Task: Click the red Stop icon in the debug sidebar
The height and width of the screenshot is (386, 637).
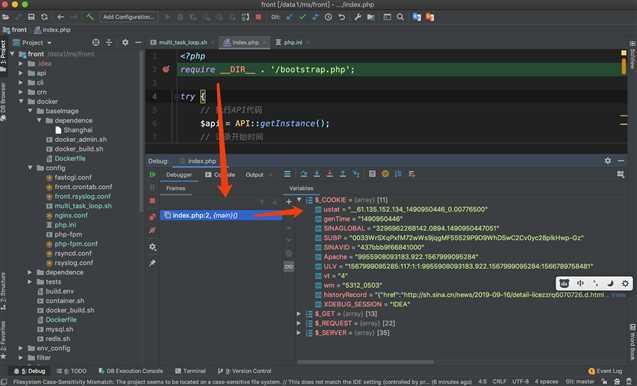Action: [152, 201]
